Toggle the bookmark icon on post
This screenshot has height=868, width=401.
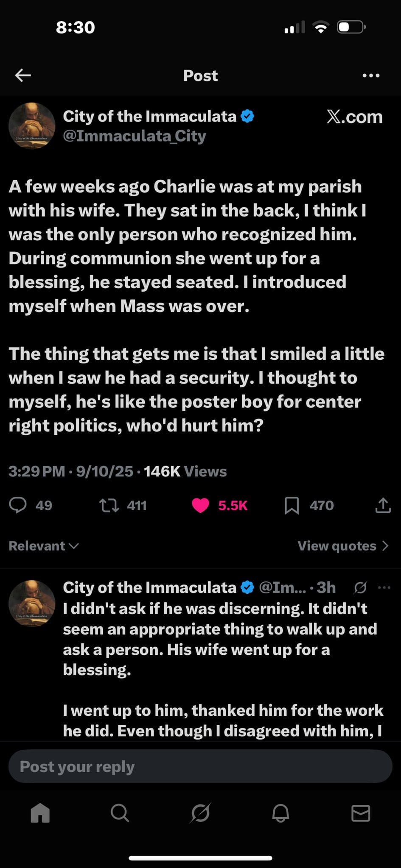(292, 505)
